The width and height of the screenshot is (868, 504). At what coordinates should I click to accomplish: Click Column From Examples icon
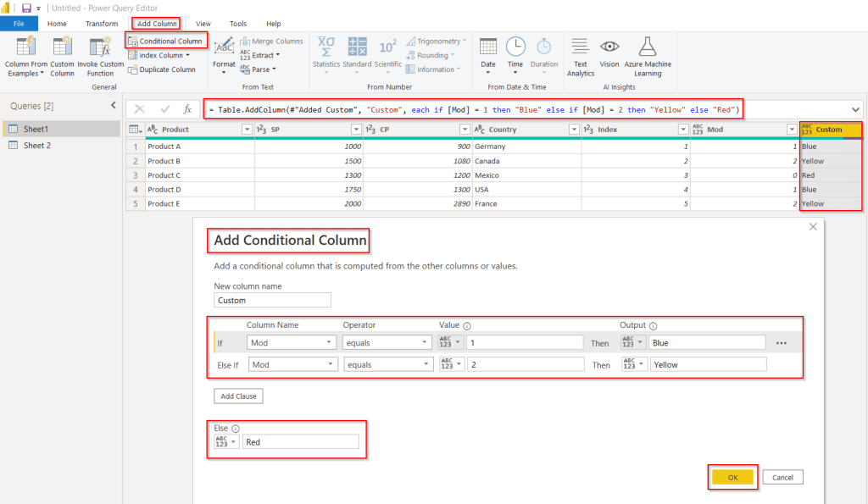[x=26, y=47]
